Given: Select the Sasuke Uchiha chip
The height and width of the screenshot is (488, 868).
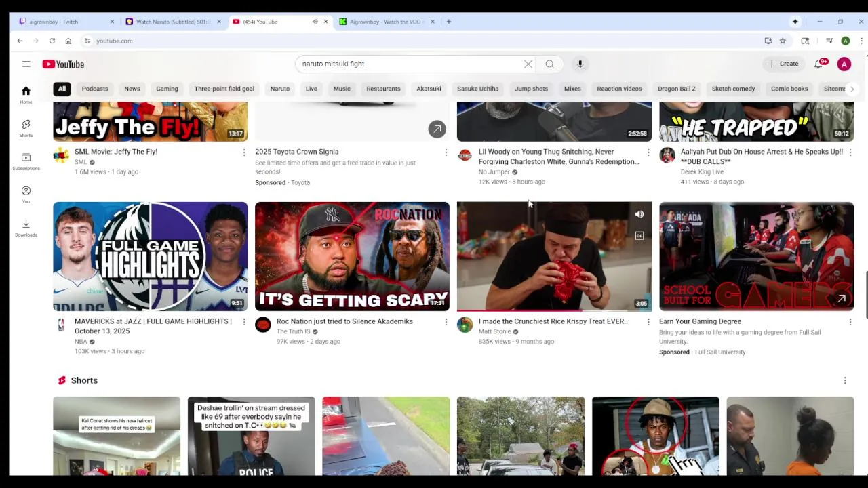Looking at the screenshot, I should [478, 89].
